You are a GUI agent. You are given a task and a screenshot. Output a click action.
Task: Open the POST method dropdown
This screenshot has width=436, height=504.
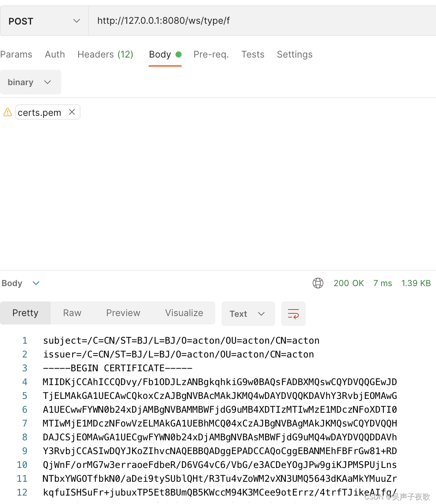click(44, 21)
